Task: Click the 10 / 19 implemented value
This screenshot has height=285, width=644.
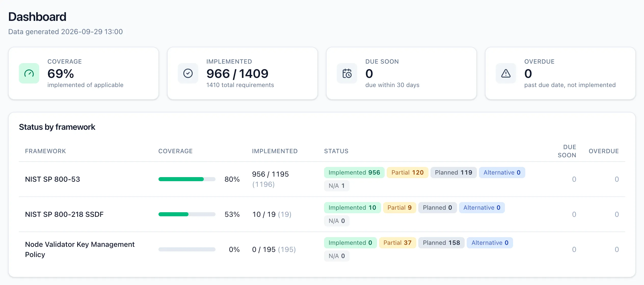Action: [264, 214]
